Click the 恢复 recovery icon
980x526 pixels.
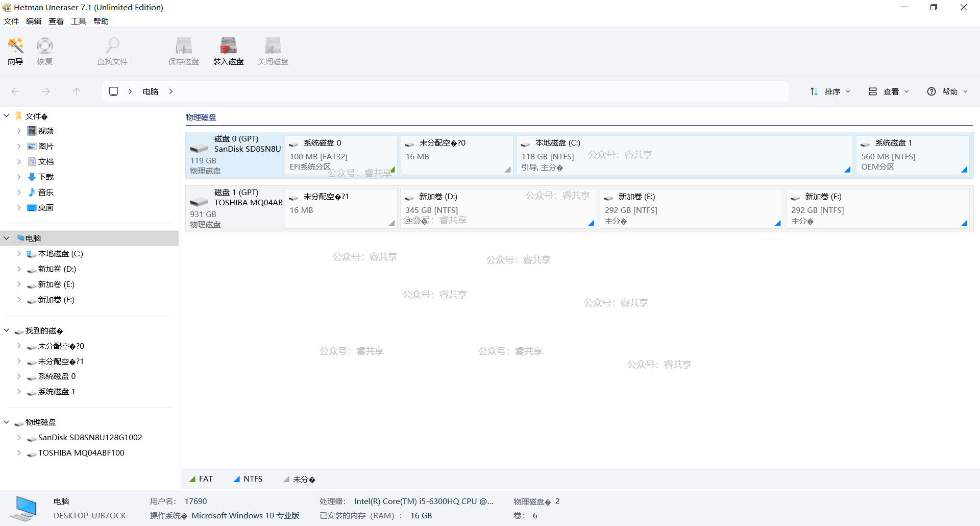45,51
